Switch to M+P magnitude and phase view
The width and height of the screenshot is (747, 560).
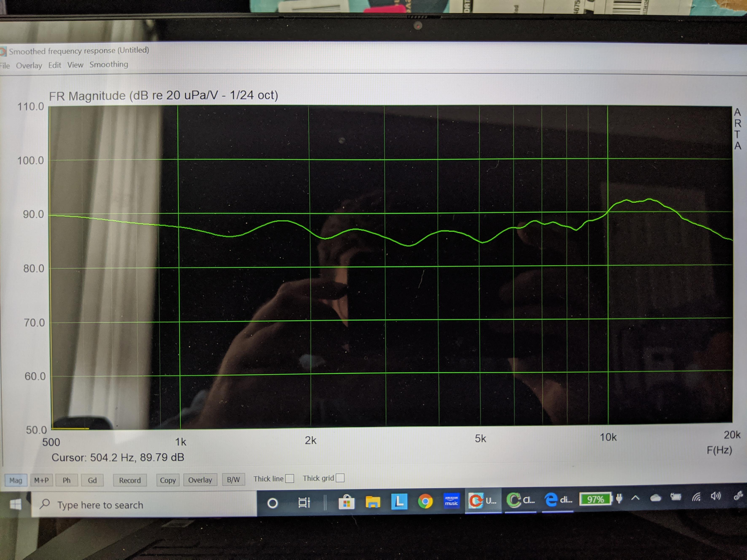tap(42, 480)
